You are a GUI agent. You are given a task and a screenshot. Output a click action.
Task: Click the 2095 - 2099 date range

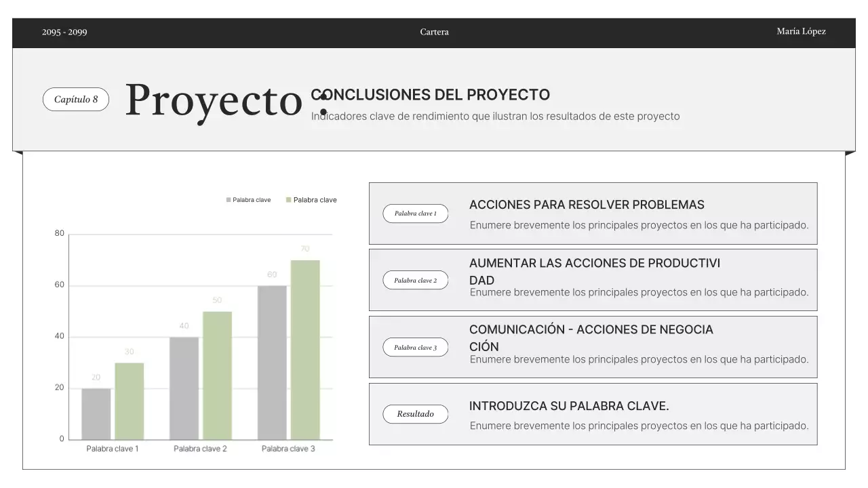pos(64,31)
